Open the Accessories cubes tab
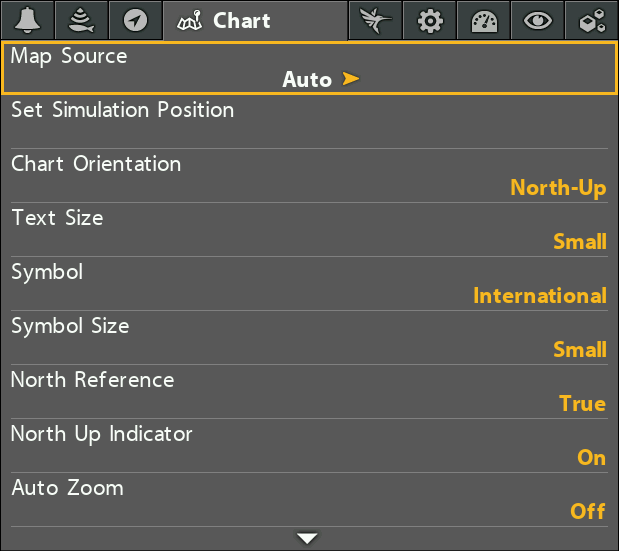Image resolution: width=619 pixels, height=551 pixels. coord(591,20)
